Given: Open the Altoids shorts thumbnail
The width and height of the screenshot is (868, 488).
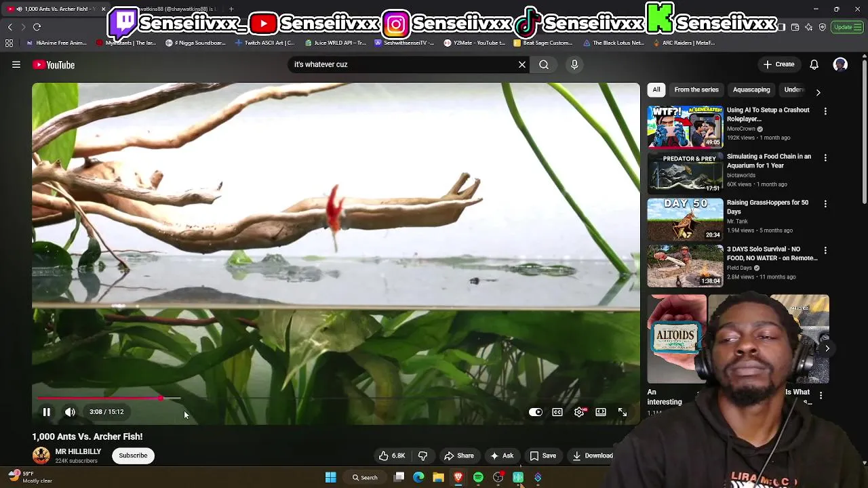Looking at the screenshot, I should coord(677,339).
